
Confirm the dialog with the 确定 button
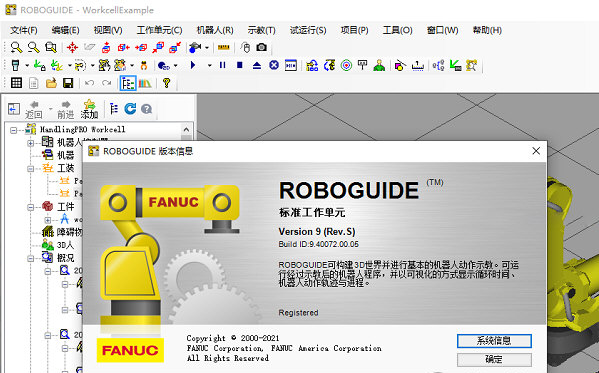click(494, 359)
